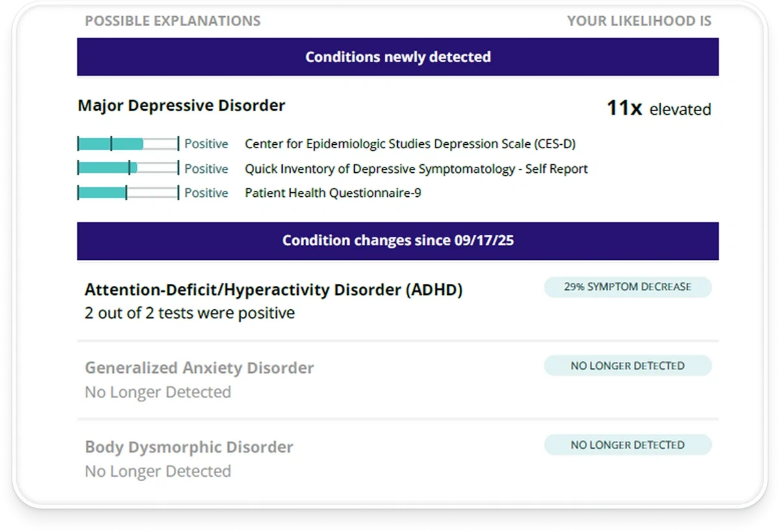Viewport: 780px width, 532px height.
Task: Click the Conditions newly detected banner
Action: point(398,57)
